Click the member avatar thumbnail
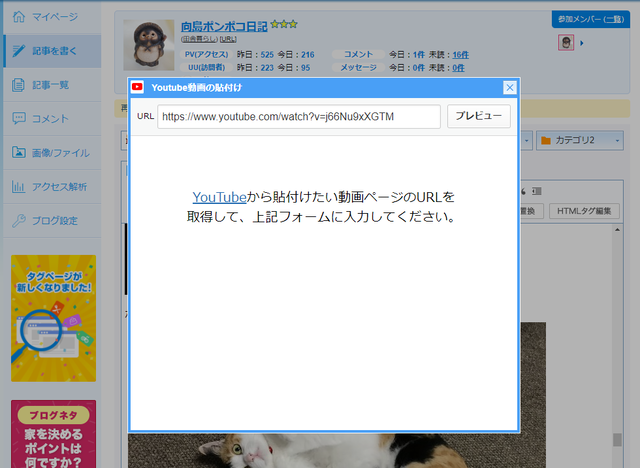Viewport: 640px width, 468px height. (x=566, y=42)
